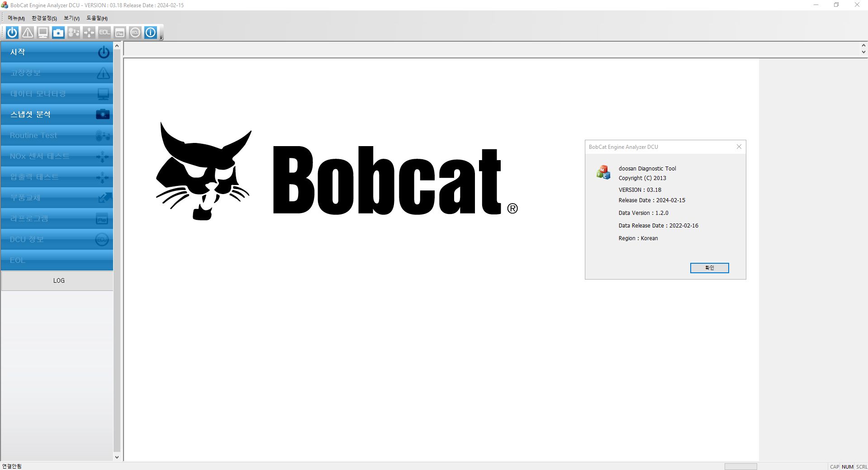Select the snapshot camera icon in toolbar
Image resolution: width=868 pixels, height=470 pixels.
(58, 33)
